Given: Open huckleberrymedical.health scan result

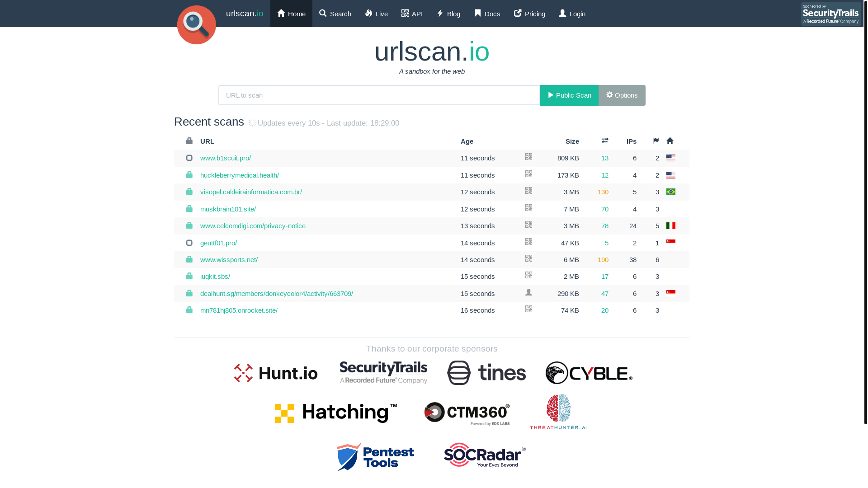Looking at the screenshot, I should (240, 175).
